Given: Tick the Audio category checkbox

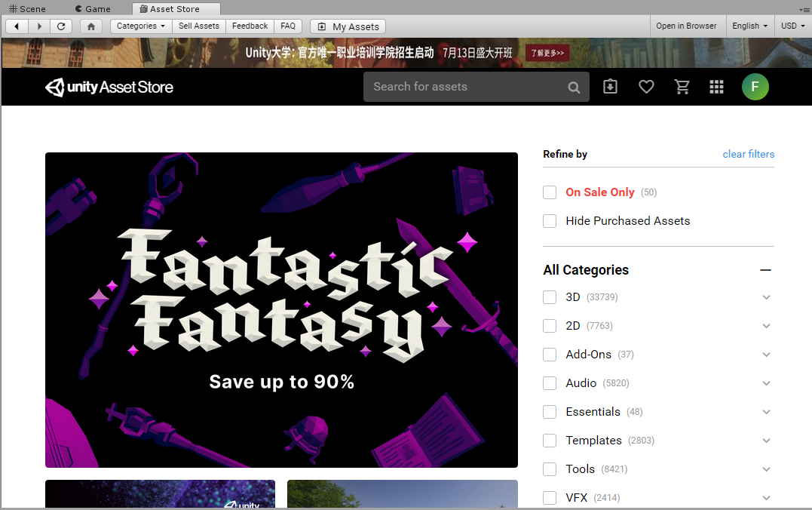Looking at the screenshot, I should pyautogui.click(x=550, y=383).
